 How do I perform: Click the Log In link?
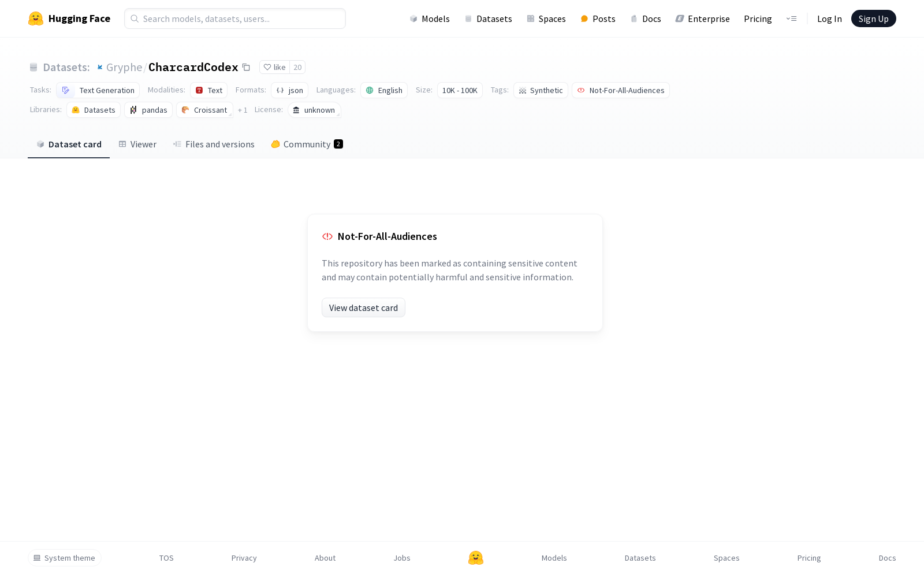829,18
